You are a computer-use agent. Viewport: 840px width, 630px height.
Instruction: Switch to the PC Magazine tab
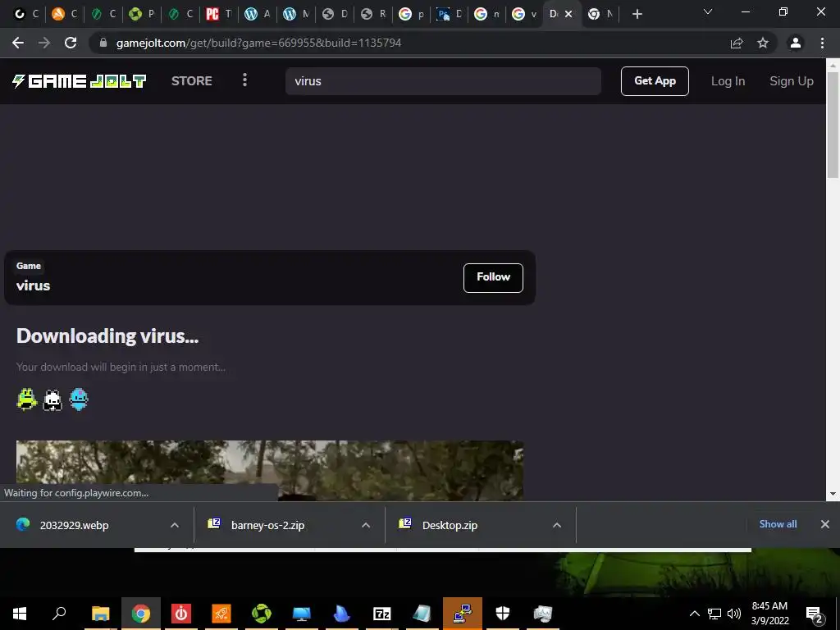click(218, 14)
